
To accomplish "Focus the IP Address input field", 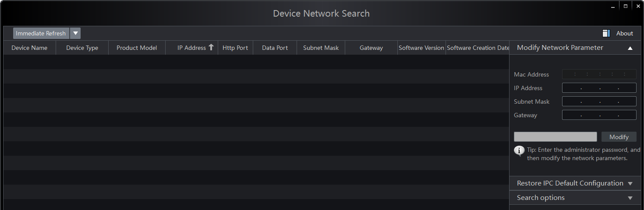I will coord(599,88).
